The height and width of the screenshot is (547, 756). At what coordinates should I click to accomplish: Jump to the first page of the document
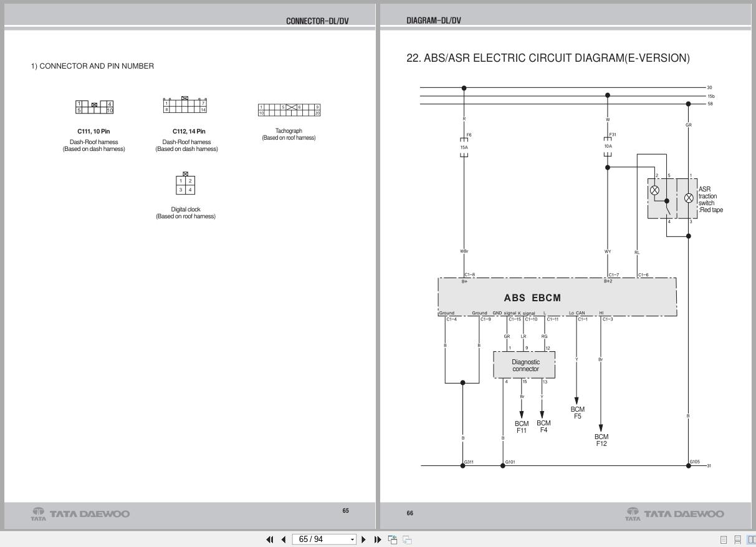click(x=270, y=539)
